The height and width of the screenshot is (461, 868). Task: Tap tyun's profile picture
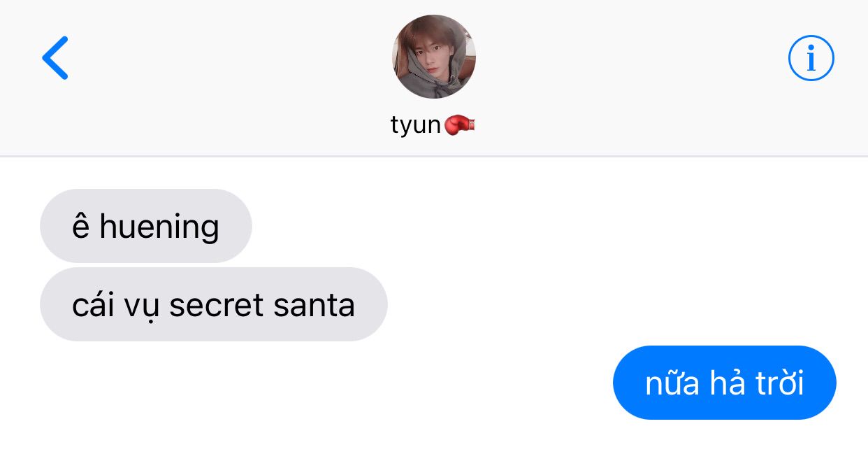pos(434,57)
